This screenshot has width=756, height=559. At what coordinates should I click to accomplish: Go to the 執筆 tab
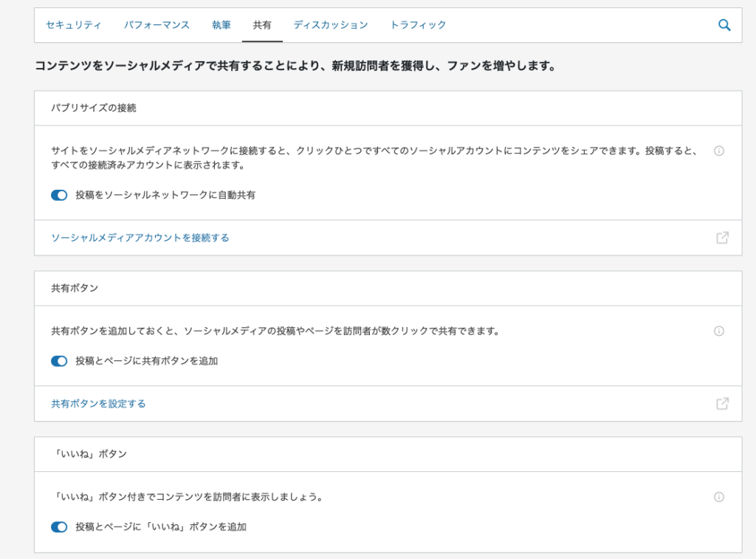pyautogui.click(x=221, y=25)
